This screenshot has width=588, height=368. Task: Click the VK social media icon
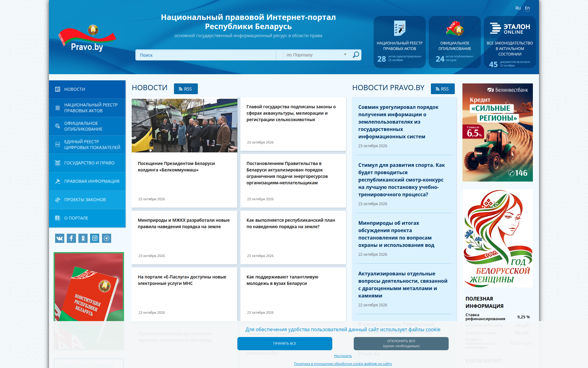point(60,238)
